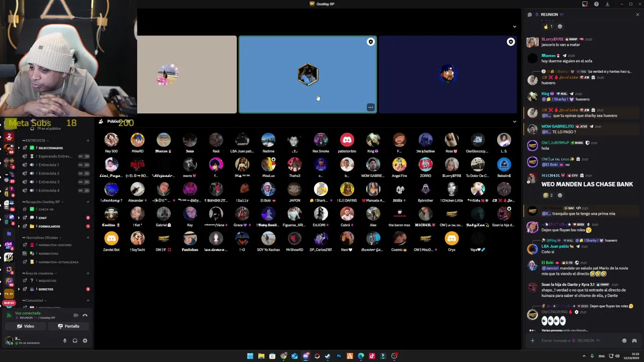
Task: Join the Esperando Entrevista voice channel
Action: pyautogui.click(x=55, y=156)
